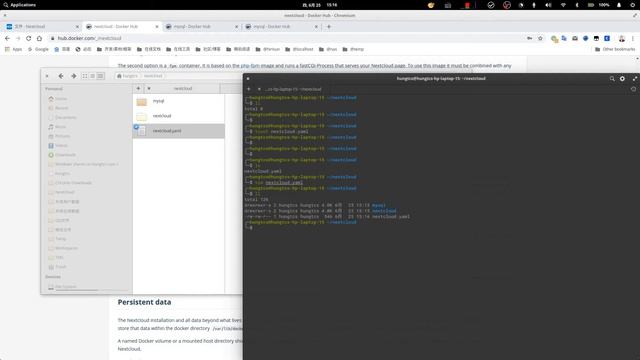Viewport: 640px width, 360px height.
Task: Open the Other bookmarks folder
Action: tap(615, 49)
